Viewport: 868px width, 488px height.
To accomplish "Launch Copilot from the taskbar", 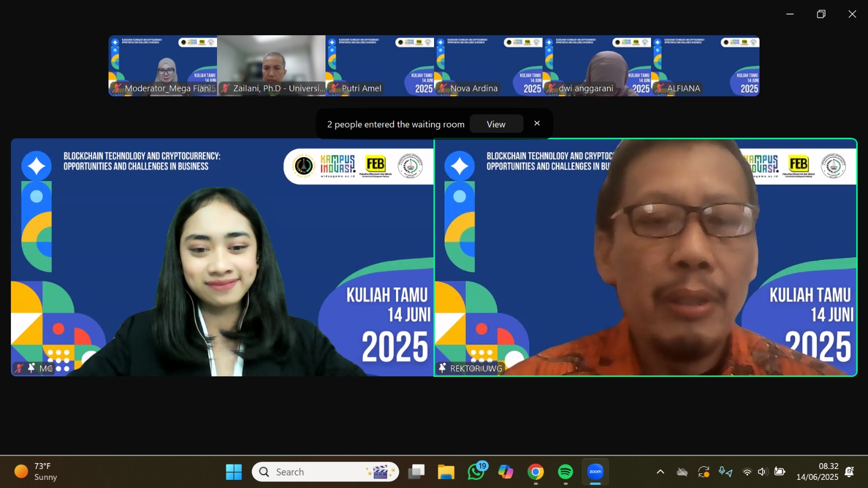I will click(x=506, y=472).
